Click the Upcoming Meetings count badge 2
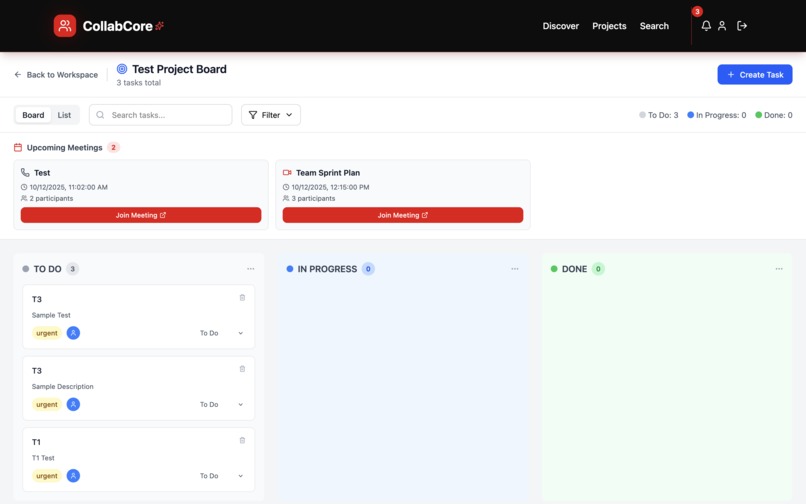 [113, 148]
